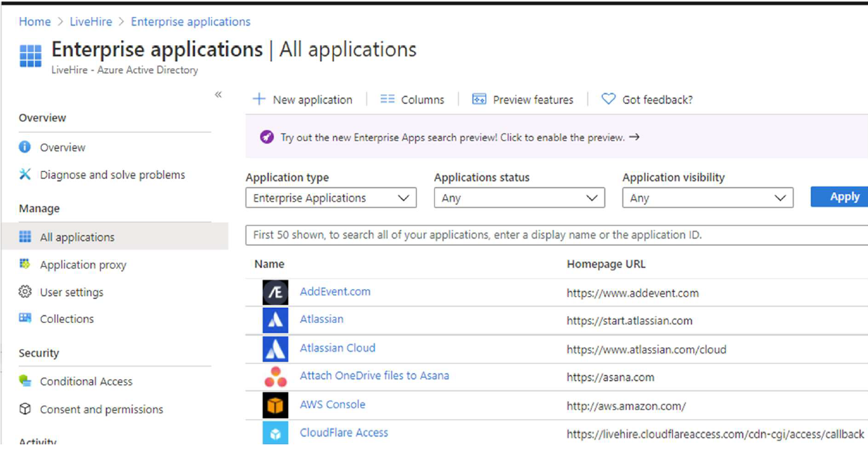Expand the Applications status dropdown
The height and width of the screenshot is (455, 868).
pos(519,198)
